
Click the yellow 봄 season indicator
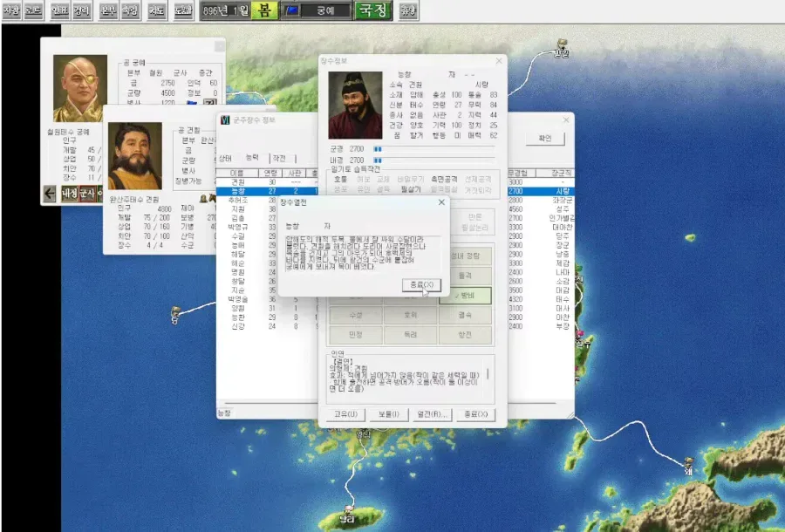tap(264, 10)
